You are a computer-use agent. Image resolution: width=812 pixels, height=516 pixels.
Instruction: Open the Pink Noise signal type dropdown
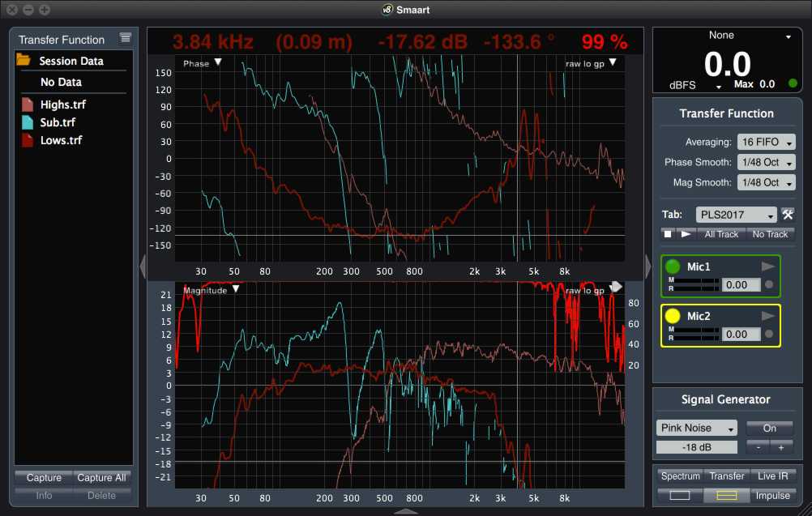pos(695,427)
